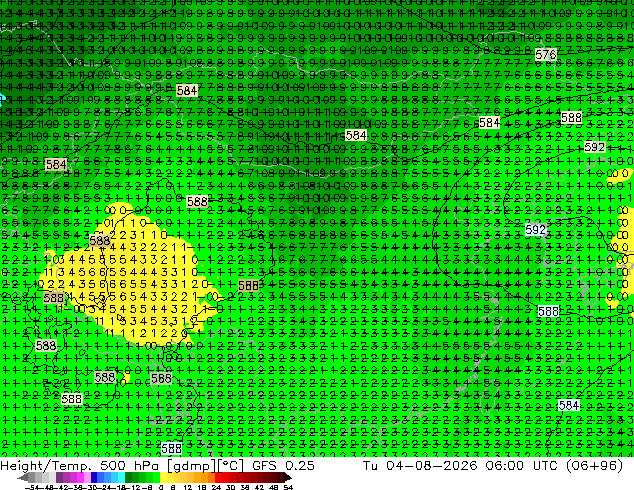Click the dark maroon right arrow of the color scale

point(288,478)
